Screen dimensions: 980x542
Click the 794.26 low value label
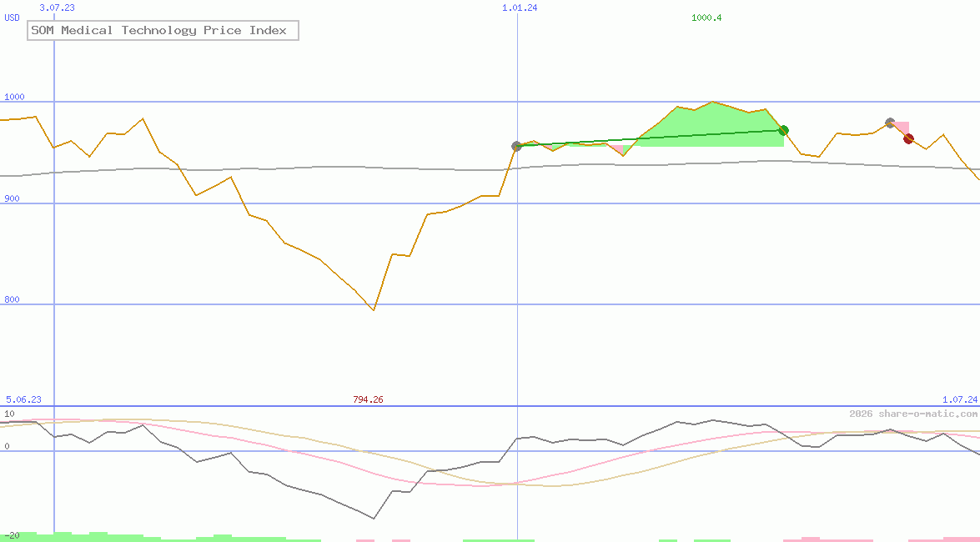(x=368, y=399)
